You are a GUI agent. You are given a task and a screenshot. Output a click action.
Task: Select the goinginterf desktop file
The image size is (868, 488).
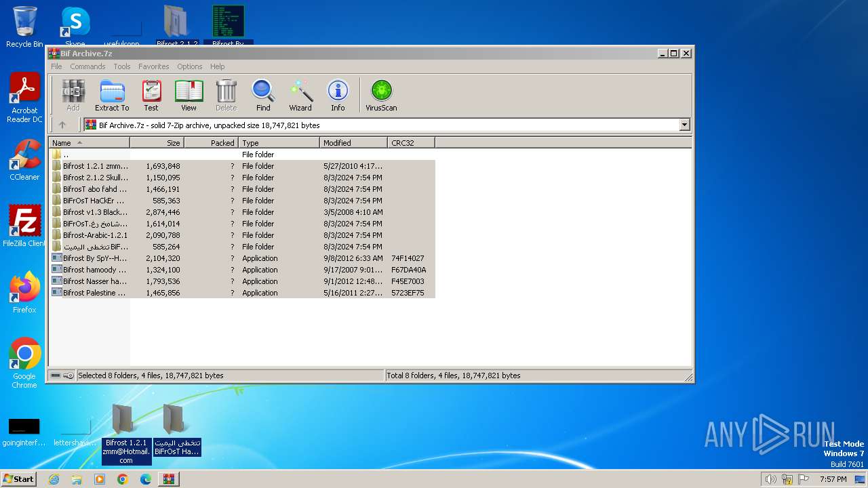pyautogui.click(x=24, y=432)
